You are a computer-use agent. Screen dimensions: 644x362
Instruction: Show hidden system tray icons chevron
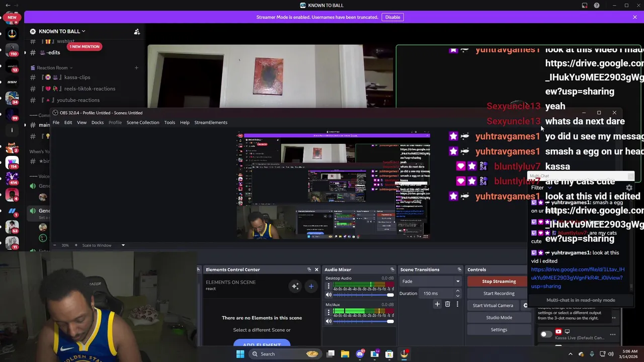570,354
